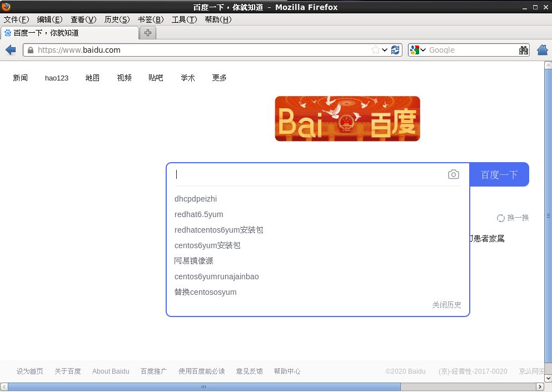This screenshot has width=552, height=392.
Task: Select the 百度一下，你就知道 tab
Action: point(69,33)
